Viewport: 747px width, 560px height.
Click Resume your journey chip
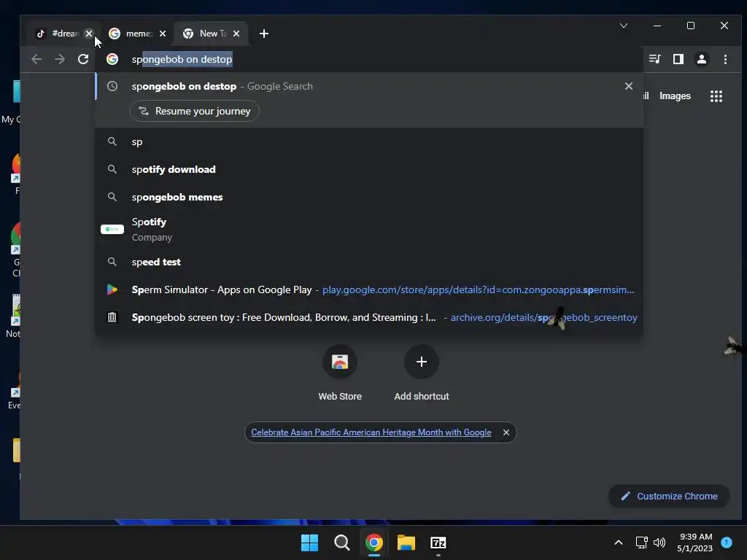pyautogui.click(x=194, y=111)
